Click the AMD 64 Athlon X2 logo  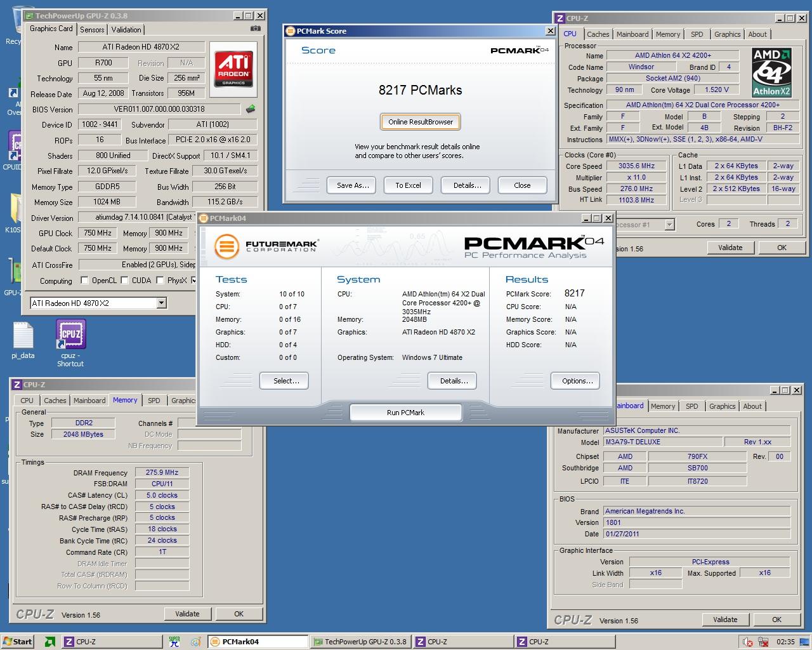click(x=771, y=72)
